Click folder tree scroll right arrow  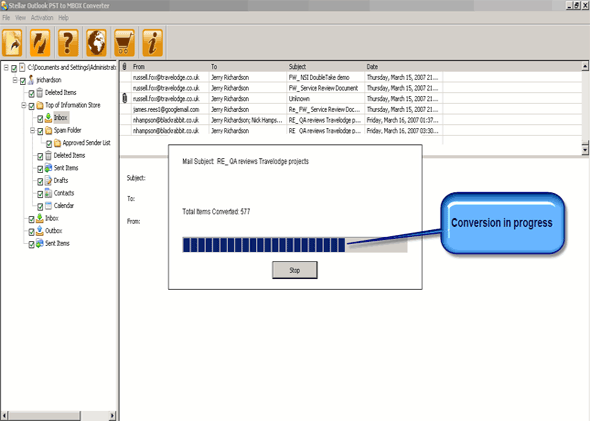click(x=112, y=416)
